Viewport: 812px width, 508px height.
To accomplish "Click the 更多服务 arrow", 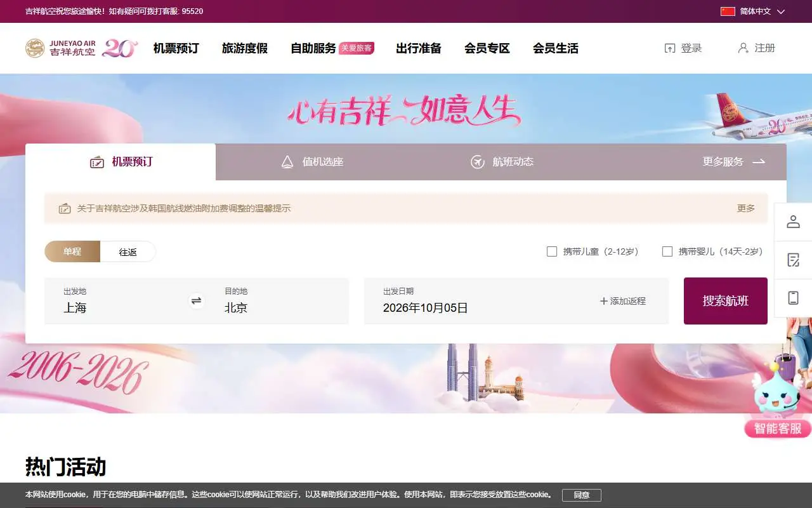I will [x=759, y=162].
